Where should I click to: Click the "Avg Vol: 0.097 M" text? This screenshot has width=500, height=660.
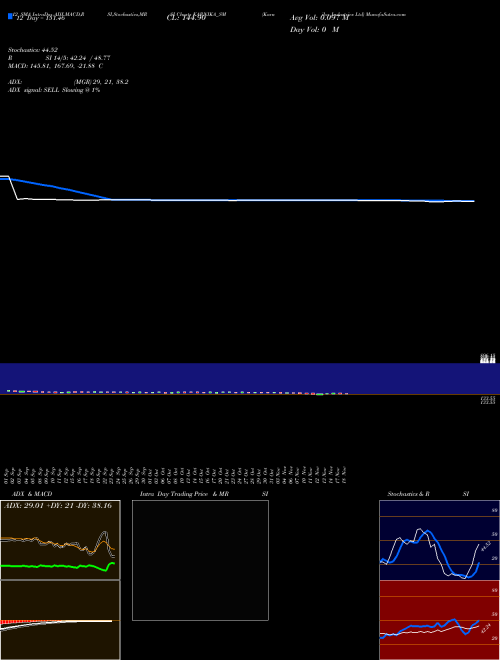point(319,18)
